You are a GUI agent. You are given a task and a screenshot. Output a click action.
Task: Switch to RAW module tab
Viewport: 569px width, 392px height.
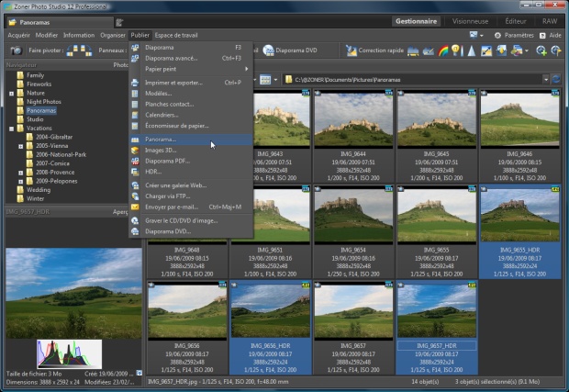pos(550,21)
